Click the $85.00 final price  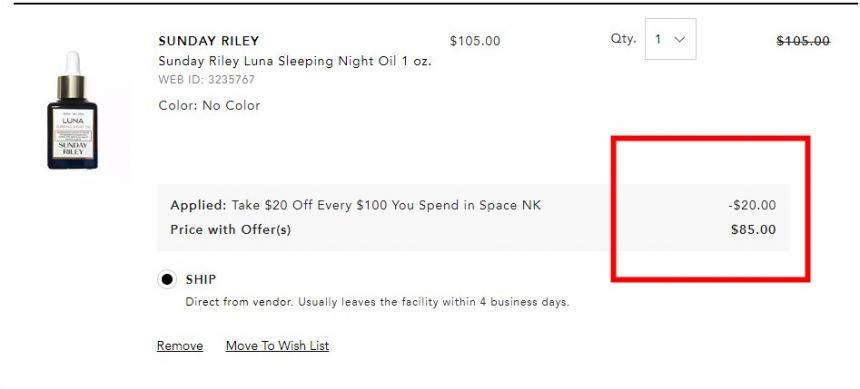754,230
